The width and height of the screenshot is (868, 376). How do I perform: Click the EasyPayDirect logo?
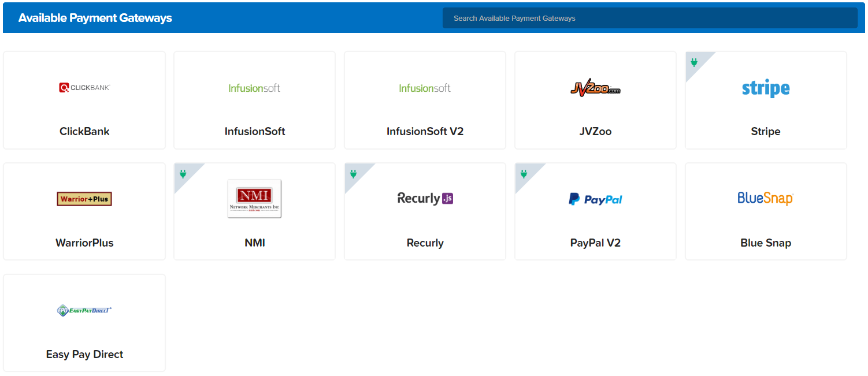(84, 310)
